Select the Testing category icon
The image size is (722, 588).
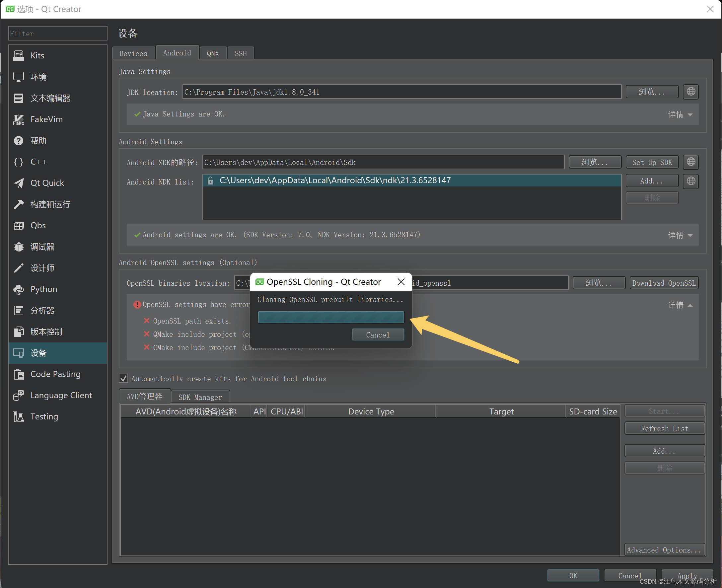tap(19, 417)
